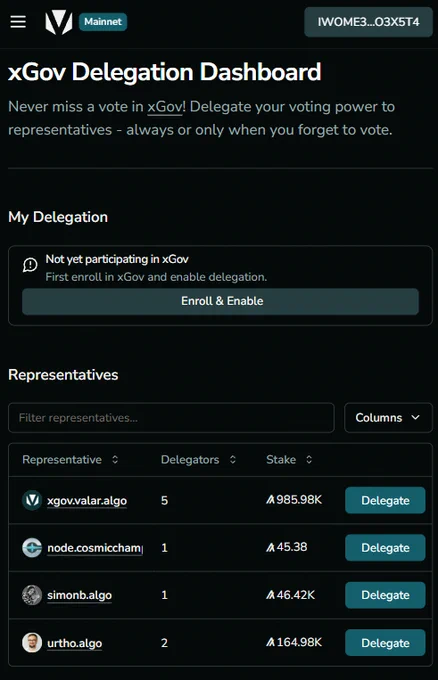Open the xGov link in description
The image size is (438, 680).
point(165,107)
